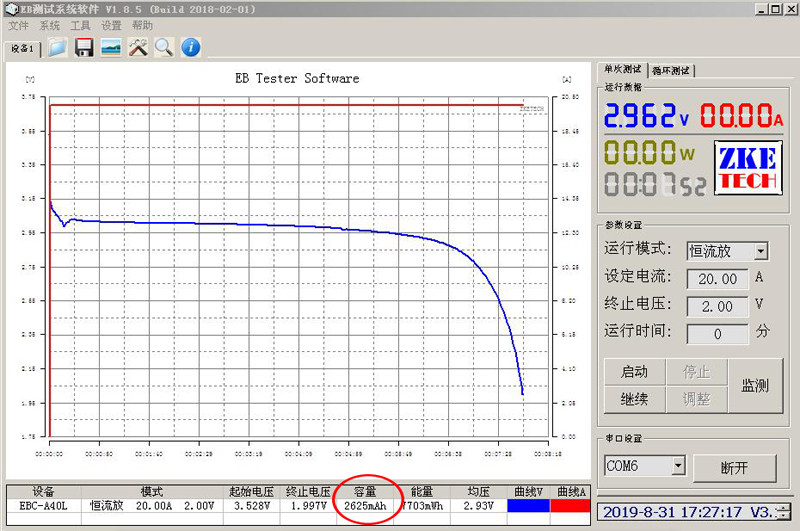800x531 pixels.
Task: Click the 2.93V average voltage cell
Action: click(x=479, y=506)
